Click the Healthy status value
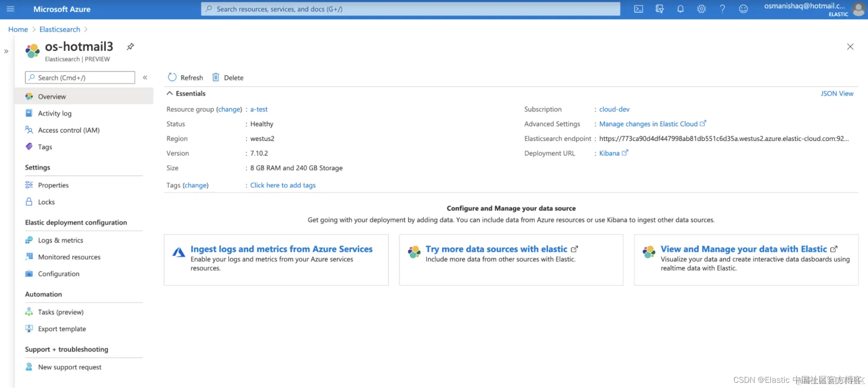 point(262,124)
